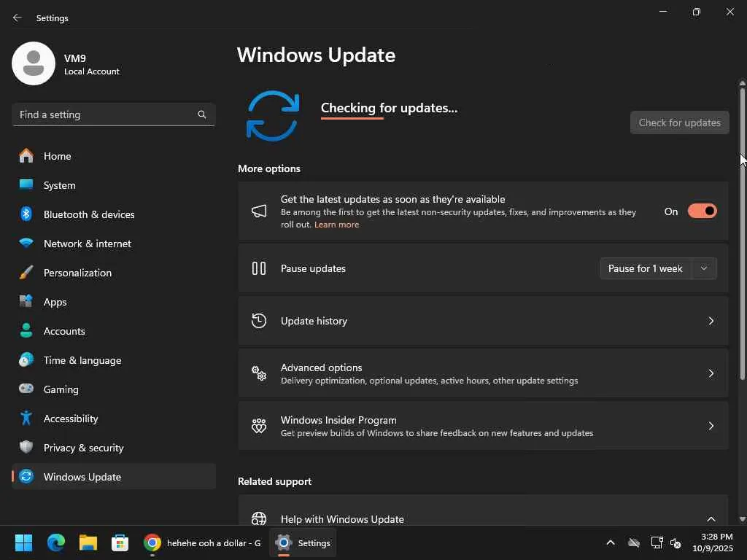Image resolution: width=747 pixels, height=560 pixels.
Task: Switch to Chrome window in taskbar
Action: click(x=203, y=542)
